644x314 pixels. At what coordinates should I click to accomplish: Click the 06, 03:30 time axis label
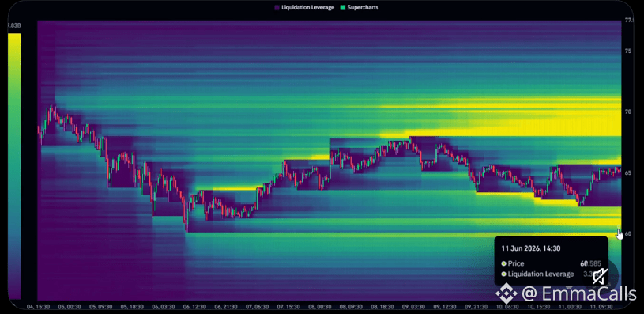point(164,307)
